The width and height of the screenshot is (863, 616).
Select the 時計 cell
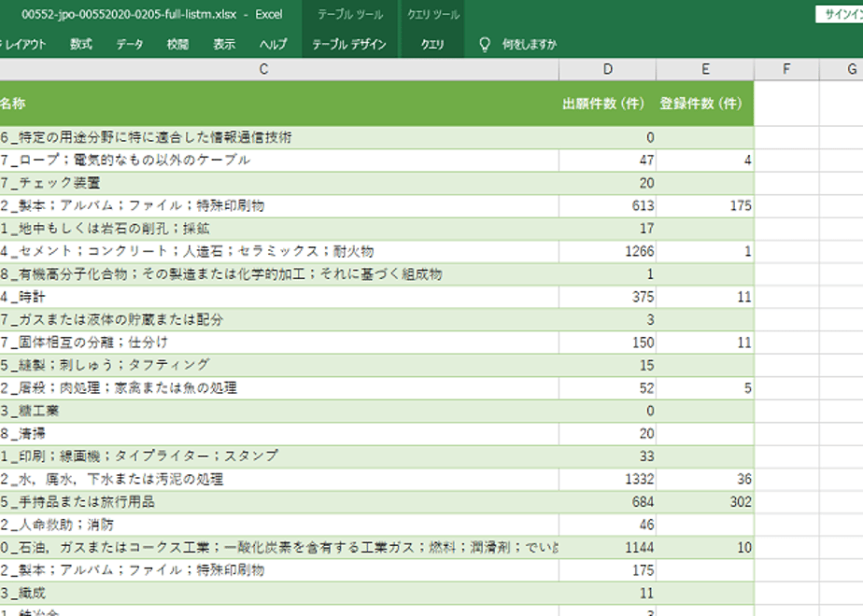click(x=279, y=297)
